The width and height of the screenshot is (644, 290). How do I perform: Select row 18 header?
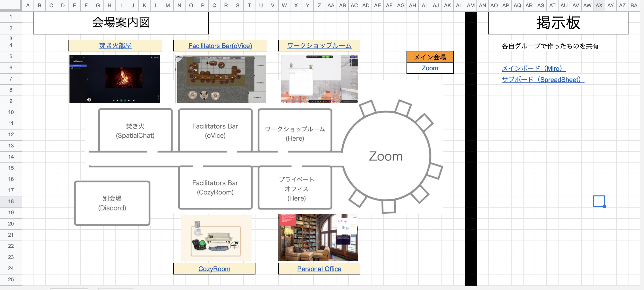point(11,201)
